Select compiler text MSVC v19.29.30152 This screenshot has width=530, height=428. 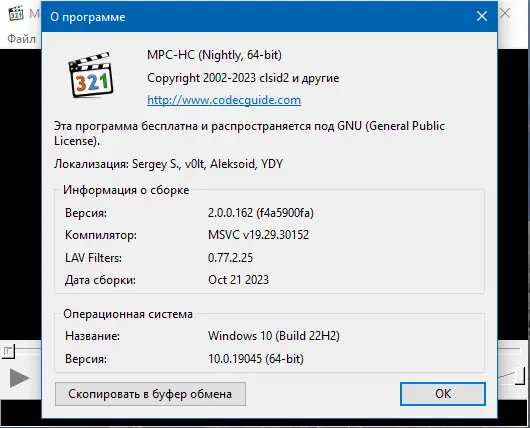pos(258,235)
